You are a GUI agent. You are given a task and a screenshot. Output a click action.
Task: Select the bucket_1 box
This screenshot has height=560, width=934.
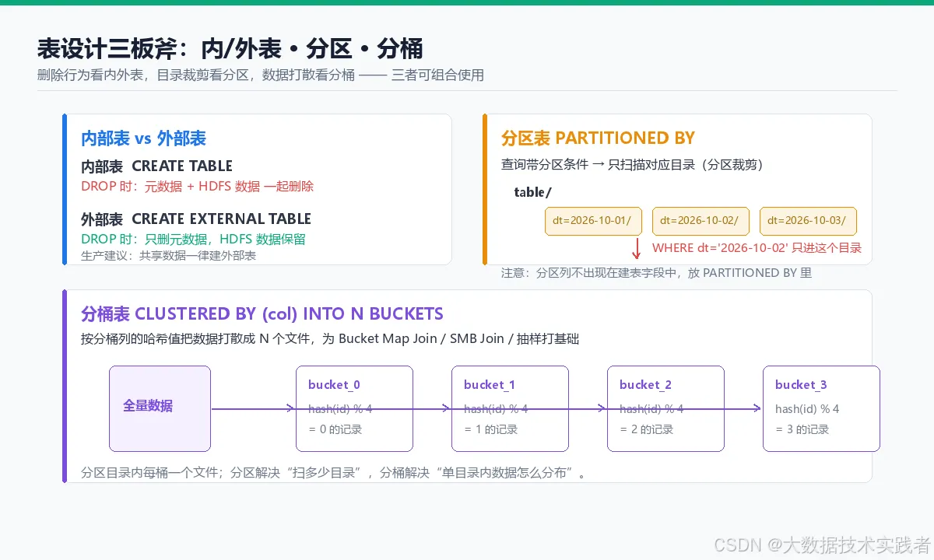click(x=511, y=408)
